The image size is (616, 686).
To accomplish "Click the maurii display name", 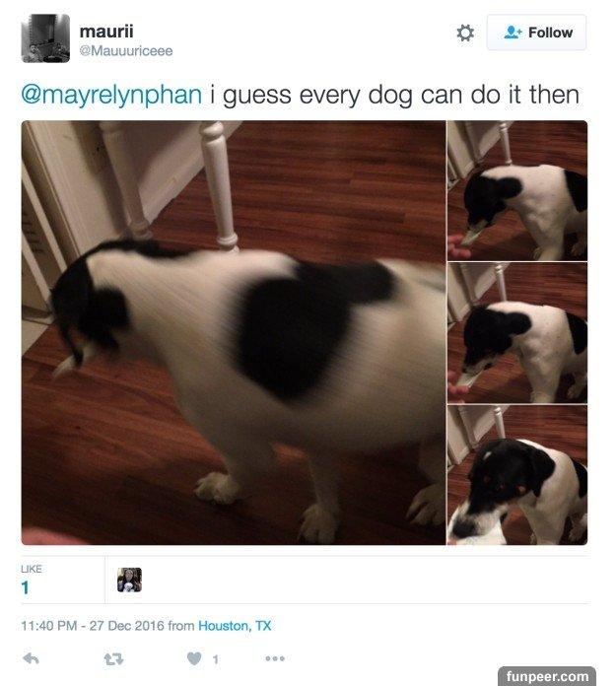I will pyautogui.click(x=106, y=32).
